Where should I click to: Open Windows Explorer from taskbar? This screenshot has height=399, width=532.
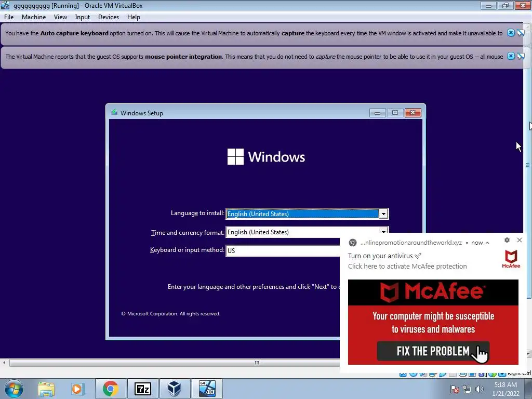tap(46, 389)
